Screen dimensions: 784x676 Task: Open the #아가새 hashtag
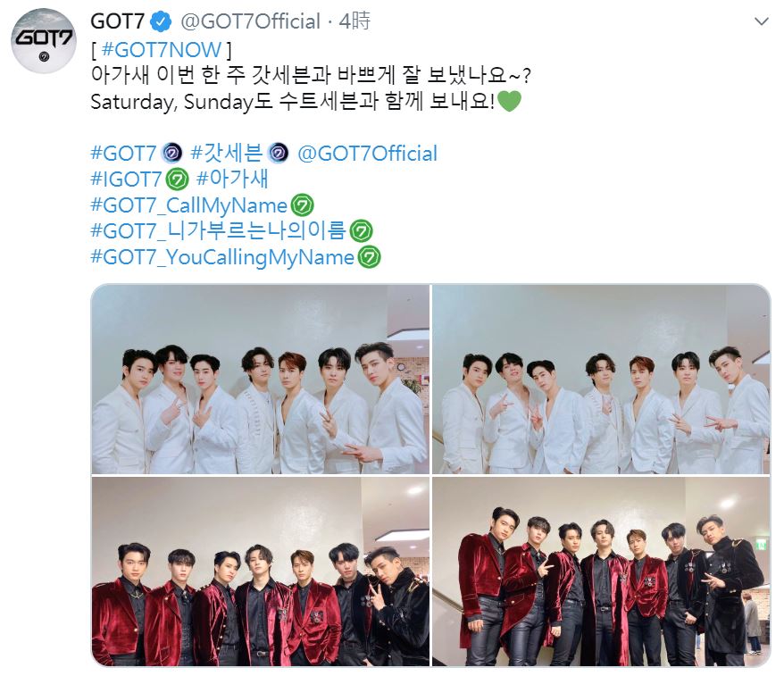click(232, 179)
